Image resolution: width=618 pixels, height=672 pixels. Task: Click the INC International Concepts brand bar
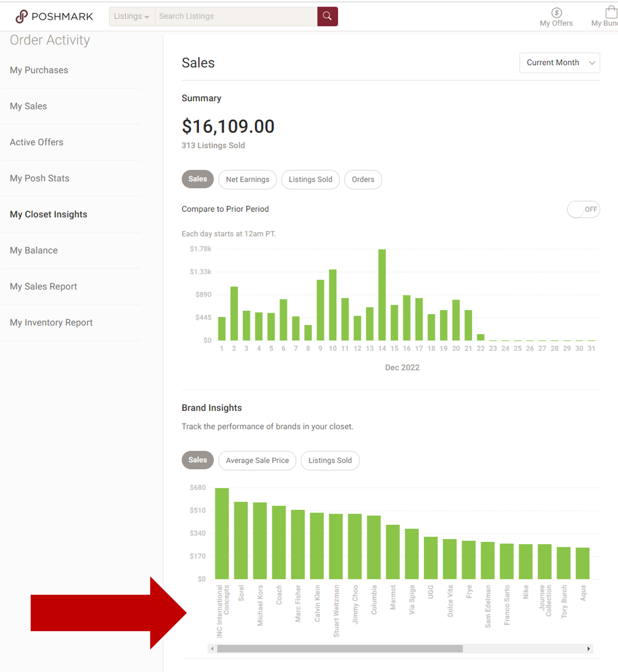[222, 533]
